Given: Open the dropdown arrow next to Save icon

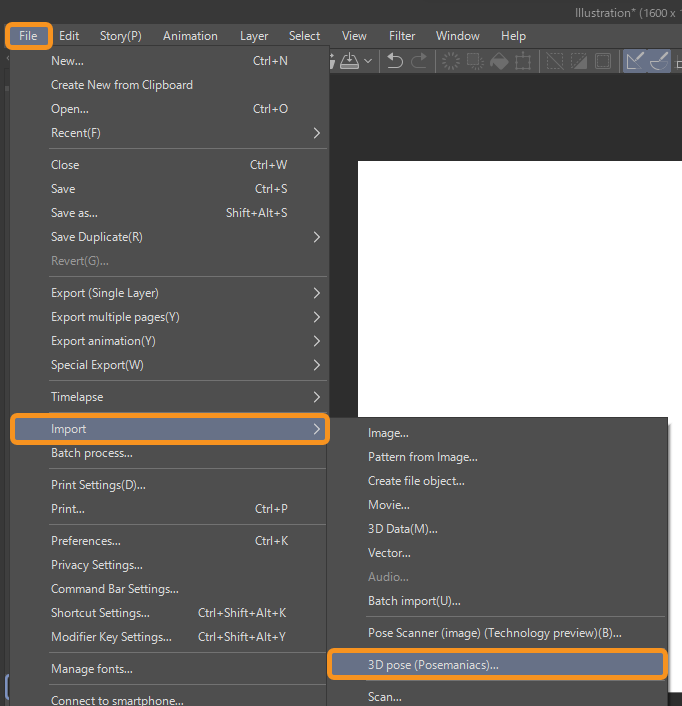Looking at the screenshot, I should [x=368, y=61].
